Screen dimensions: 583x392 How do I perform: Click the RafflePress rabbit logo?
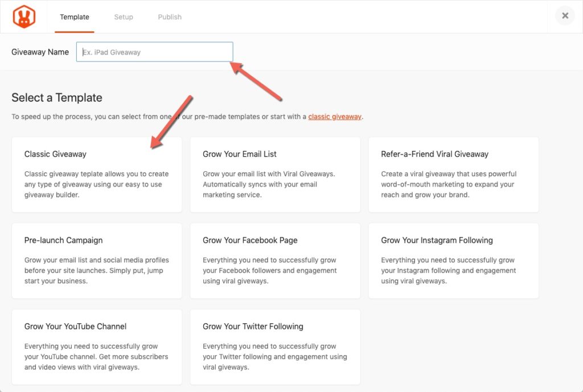[24, 16]
